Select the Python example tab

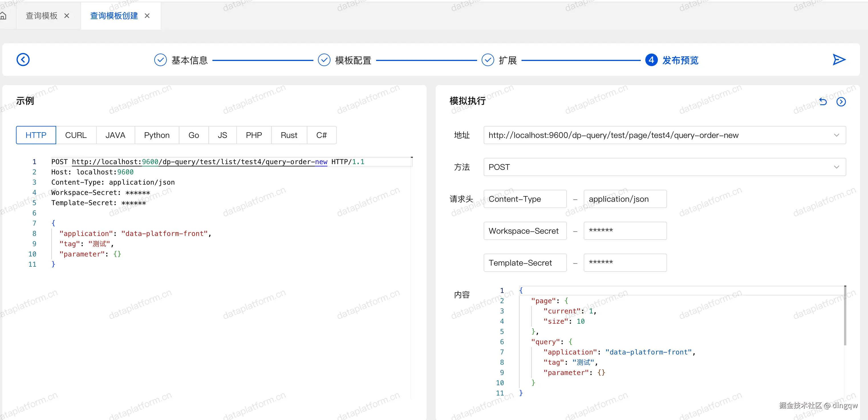point(157,135)
